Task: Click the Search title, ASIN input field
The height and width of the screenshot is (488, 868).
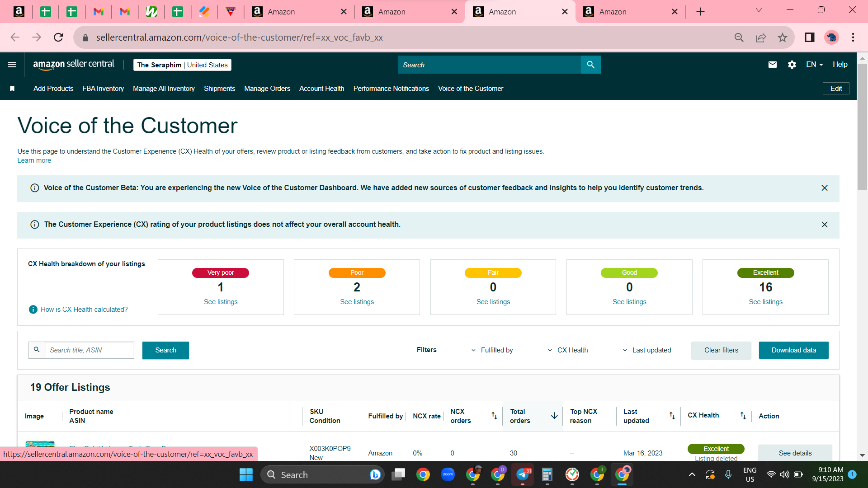Action: tap(90, 350)
